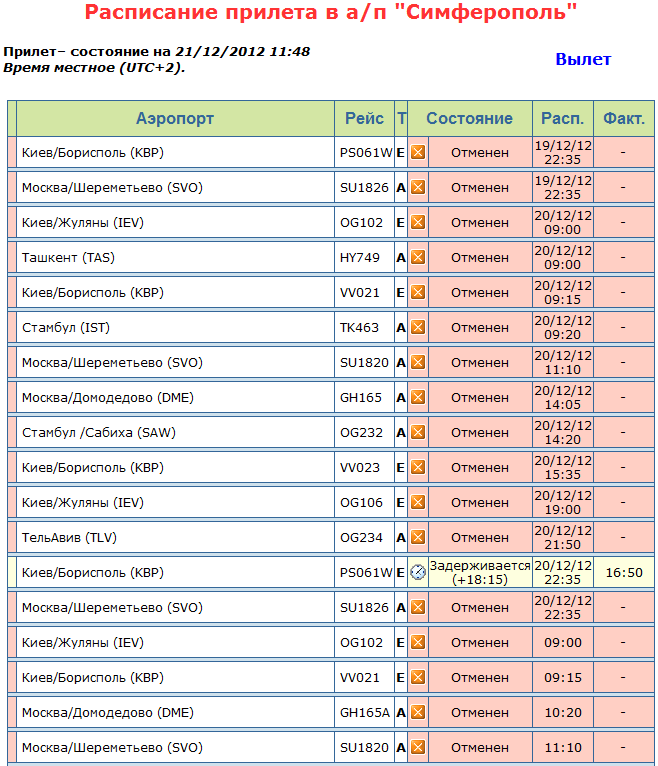Viewport: 658px width, 766px height.
Task: Click the Факт. column header
Action: click(x=624, y=118)
